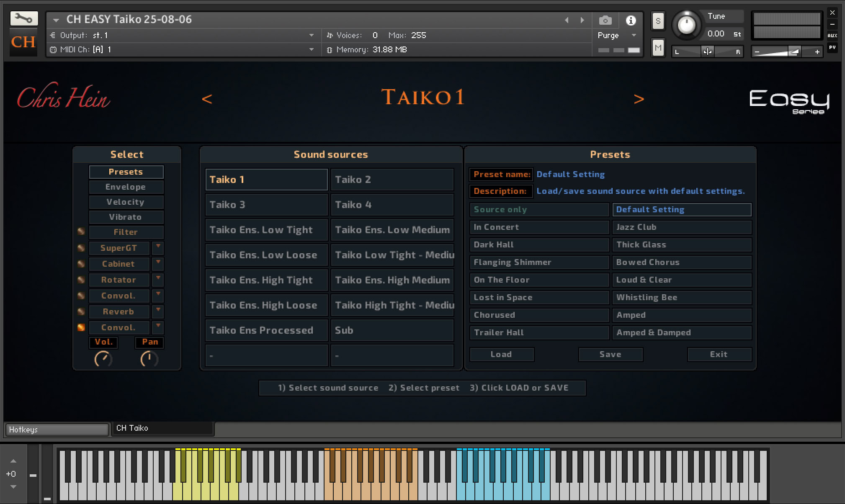
Task: Switch to the CH Taiko tab
Action: click(162, 428)
